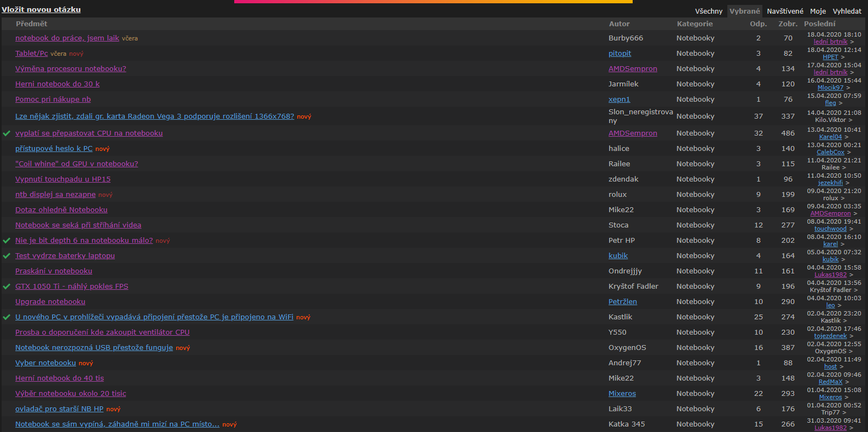Image resolution: width=868 pixels, height=432 pixels.
Task: Open "ovladač pro starší NB HP" topic
Action: [x=59, y=409]
